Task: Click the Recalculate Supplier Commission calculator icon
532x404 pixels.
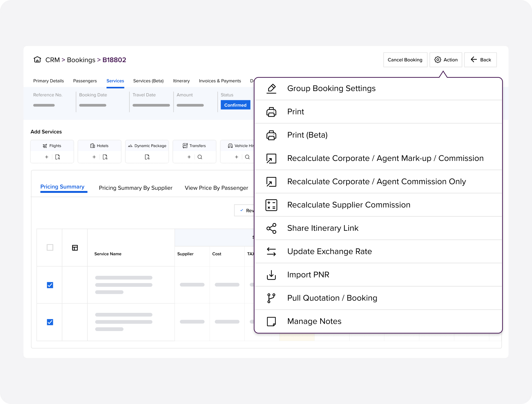Action: [x=271, y=205]
